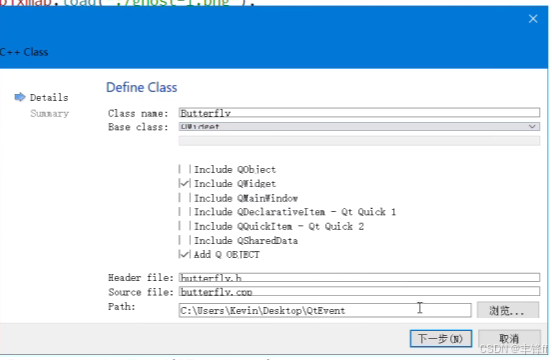The image size is (552, 360).
Task: Focus the Header file input field
Action: [x=359, y=278]
